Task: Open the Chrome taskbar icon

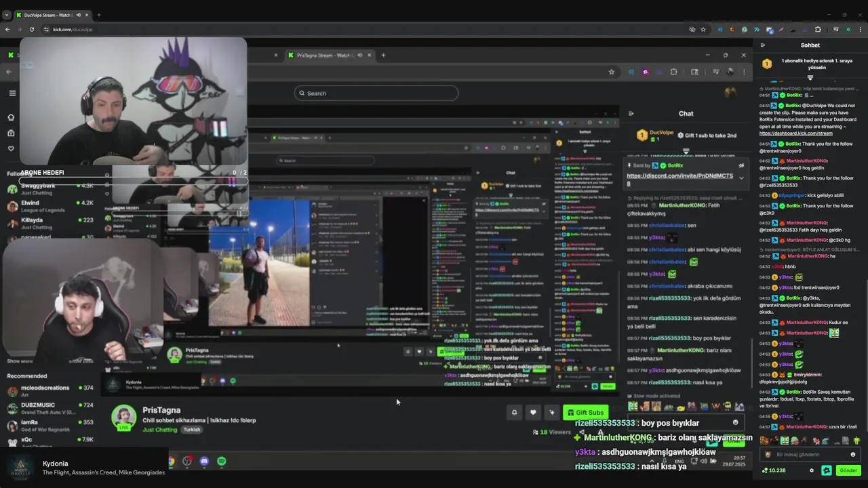Action: coord(171,461)
